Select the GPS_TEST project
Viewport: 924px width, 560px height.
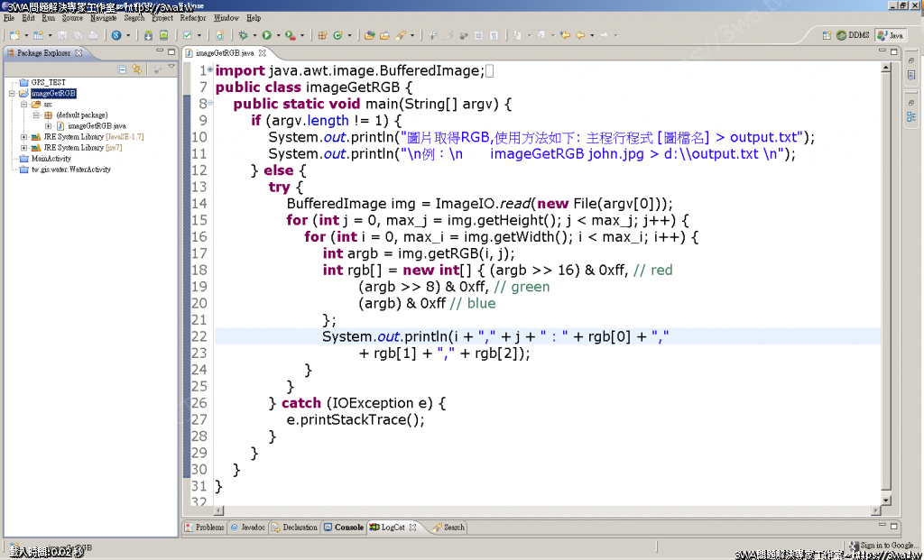48,82
